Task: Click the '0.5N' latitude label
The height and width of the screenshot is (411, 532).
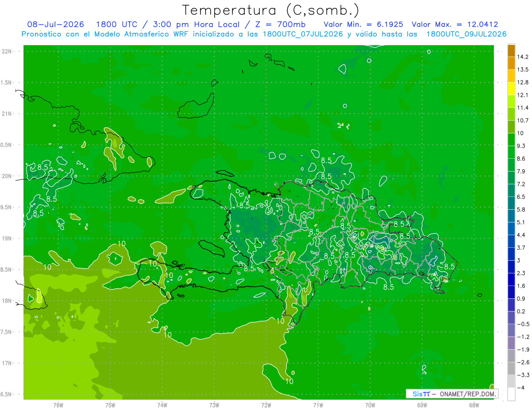Action: pyautogui.click(x=7, y=145)
